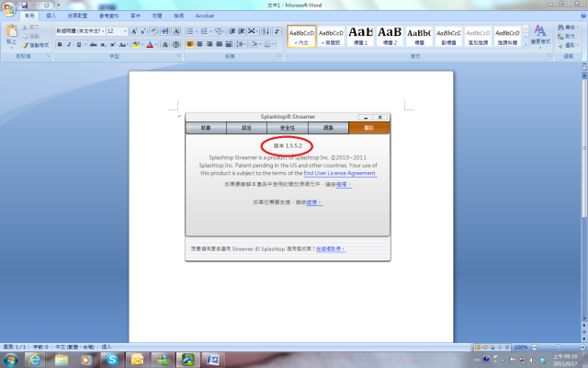
Task: Open Paragraph (段落) dialog launcher
Action: tap(279, 56)
